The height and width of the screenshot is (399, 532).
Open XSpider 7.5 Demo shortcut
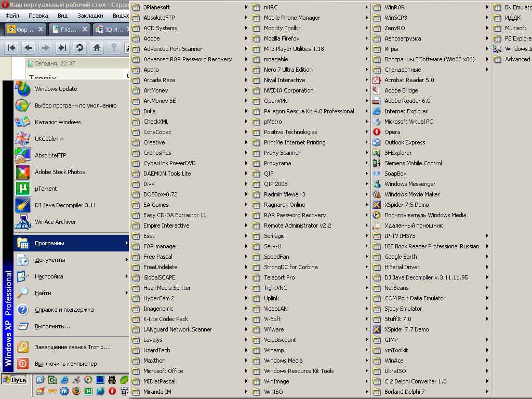tap(406, 205)
